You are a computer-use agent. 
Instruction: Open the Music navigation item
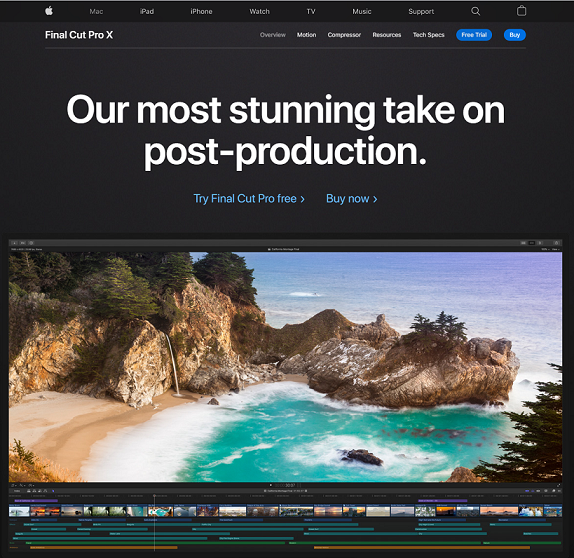362,11
